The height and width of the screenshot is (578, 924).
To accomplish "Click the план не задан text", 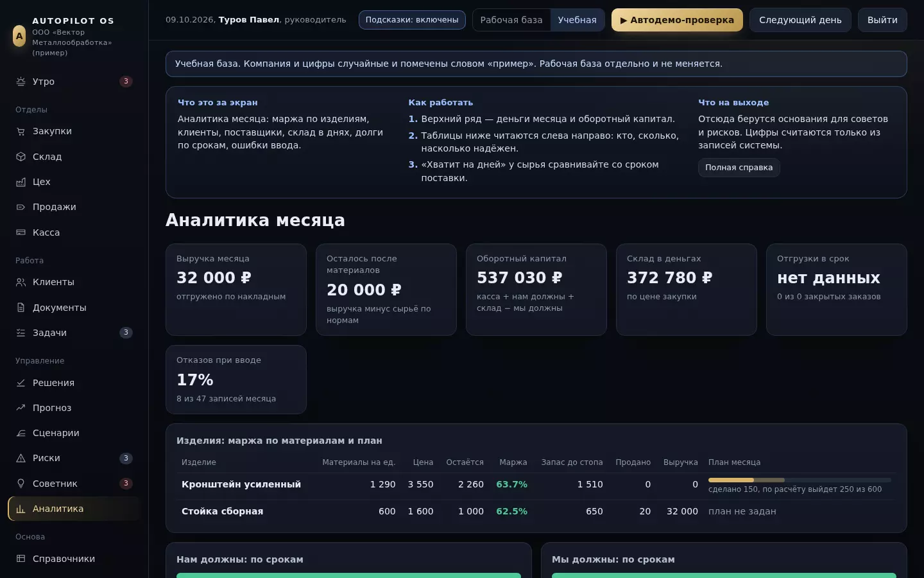I will pos(742,511).
